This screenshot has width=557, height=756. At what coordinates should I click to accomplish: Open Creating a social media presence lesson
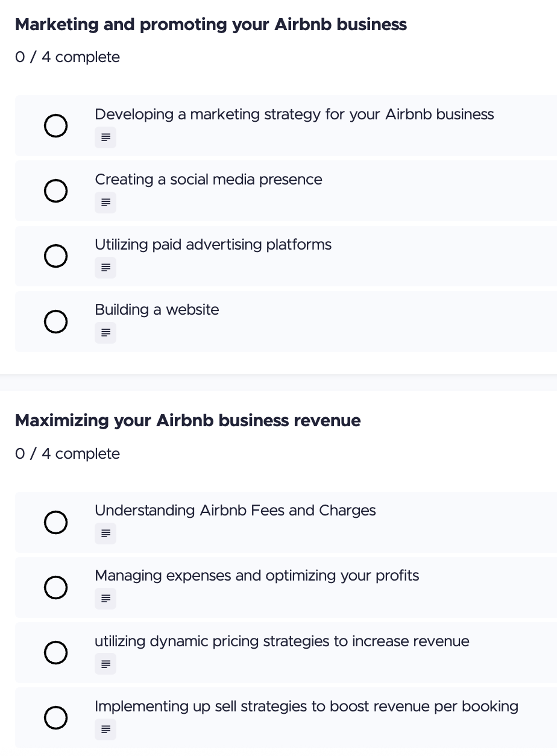point(208,180)
